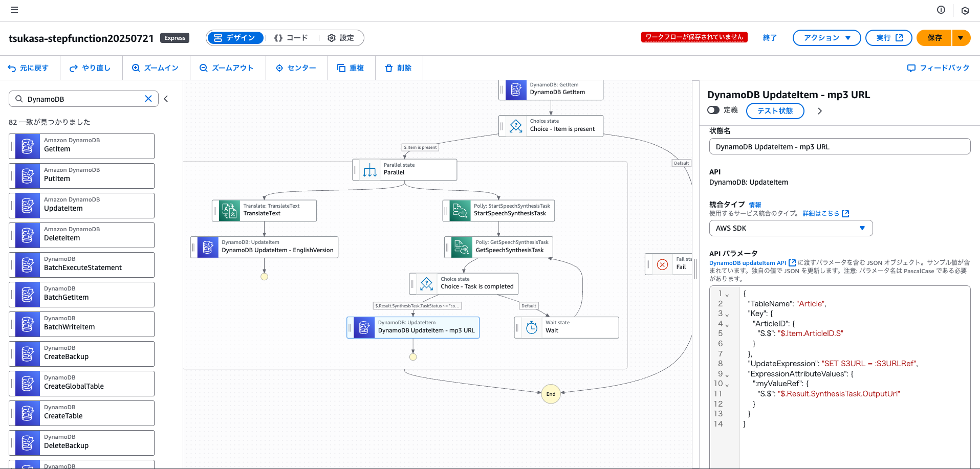980x469 pixels.
Task: Select the Parallel state node
Action: (405, 169)
